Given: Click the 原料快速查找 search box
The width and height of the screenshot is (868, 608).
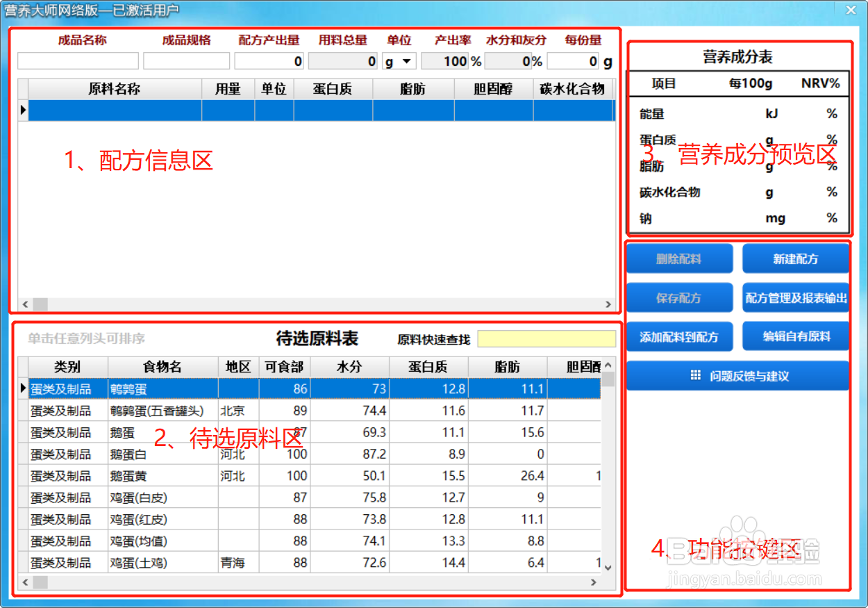Looking at the screenshot, I should [x=546, y=338].
